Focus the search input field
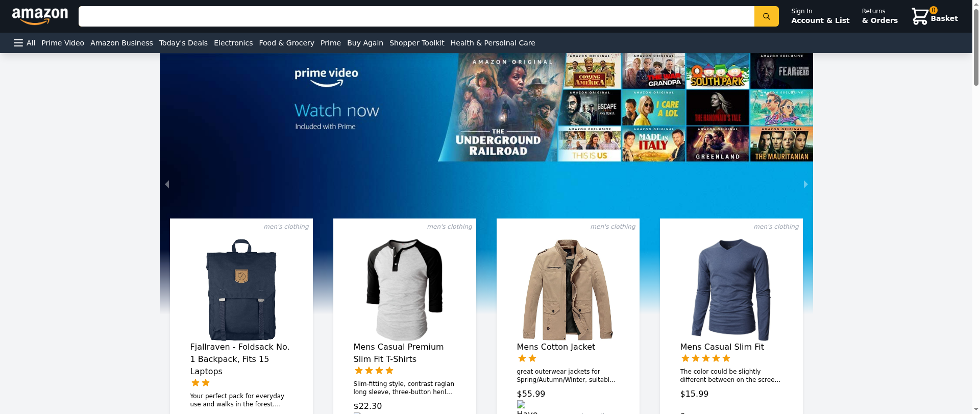This screenshot has height=414, width=980. [416, 16]
